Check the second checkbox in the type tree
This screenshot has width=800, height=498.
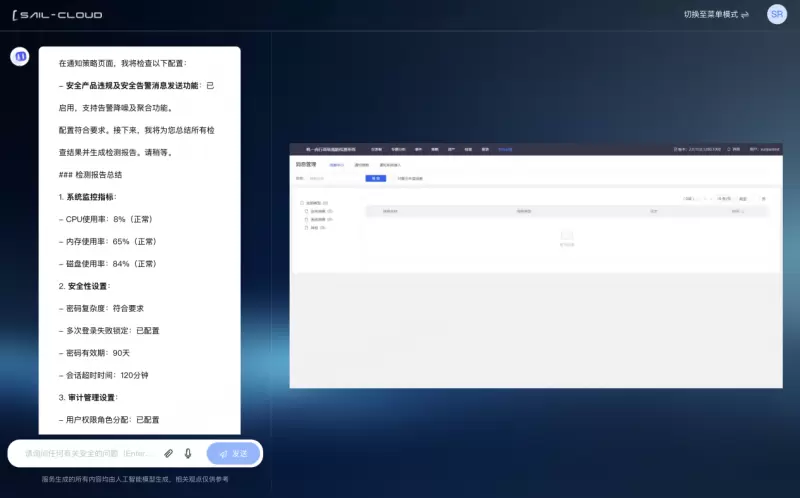307,211
